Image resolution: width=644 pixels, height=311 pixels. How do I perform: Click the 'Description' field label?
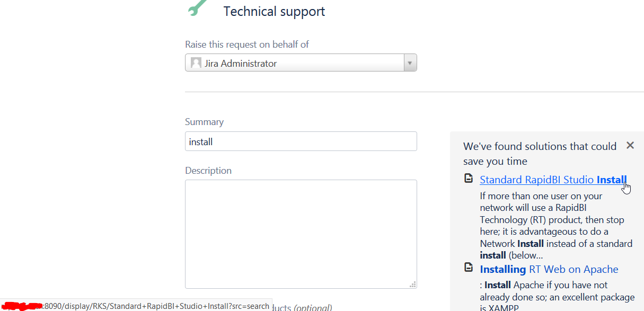pyautogui.click(x=208, y=171)
